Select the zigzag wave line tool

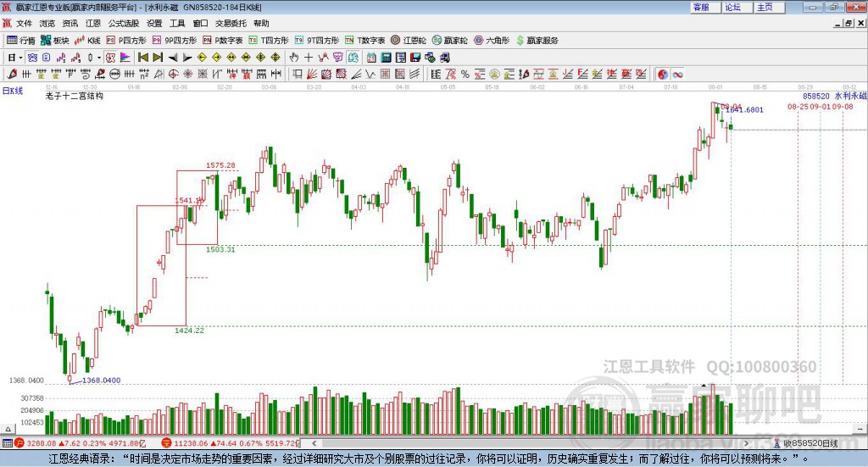click(371, 74)
